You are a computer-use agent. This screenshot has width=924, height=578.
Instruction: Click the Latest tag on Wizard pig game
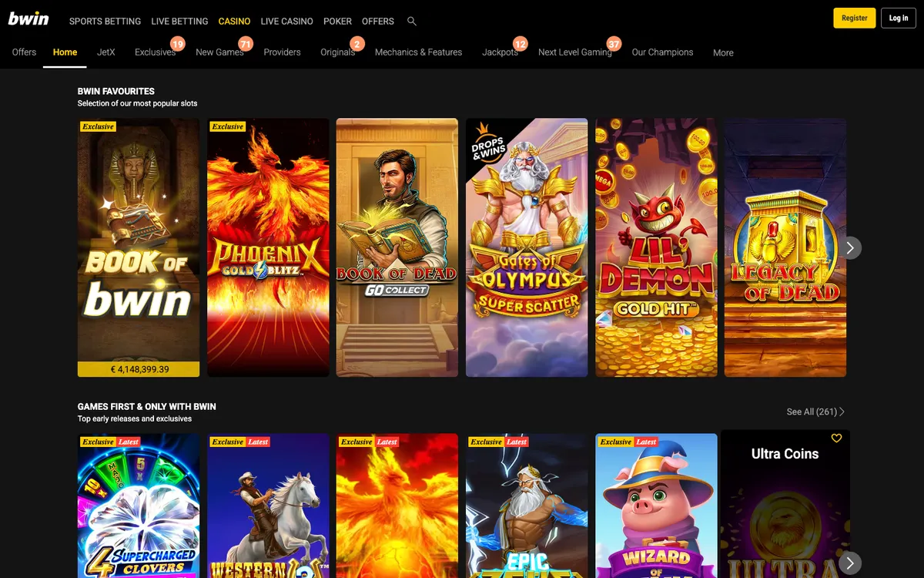pyautogui.click(x=646, y=442)
